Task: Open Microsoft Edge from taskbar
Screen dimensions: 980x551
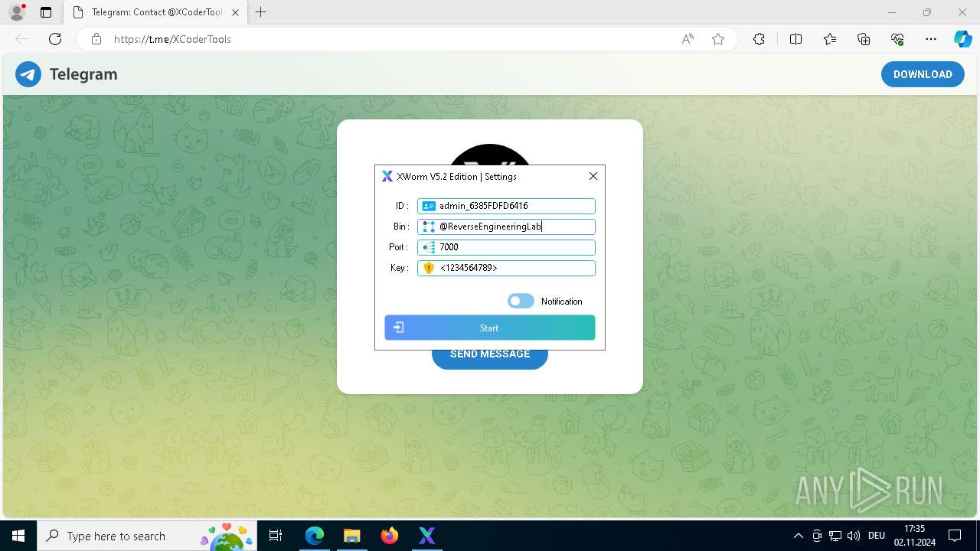Action: click(x=315, y=536)
